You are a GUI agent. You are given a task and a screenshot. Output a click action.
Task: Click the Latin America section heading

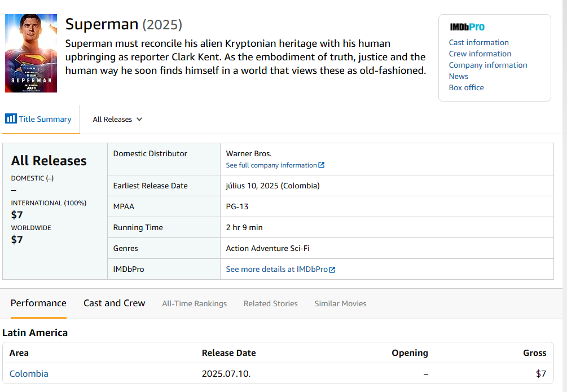pyautogui.click(x=35, y=333)
